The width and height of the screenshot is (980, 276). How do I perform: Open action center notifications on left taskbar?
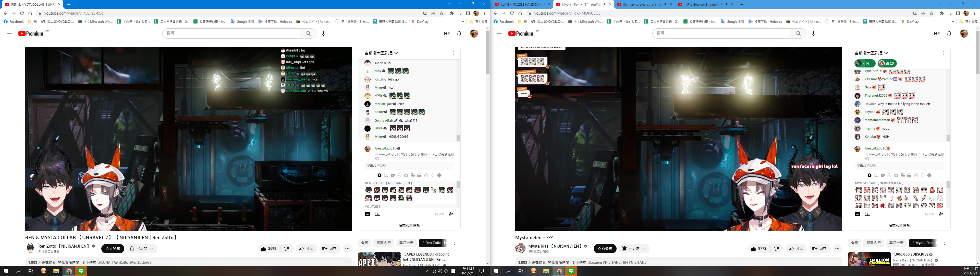coord(481,271)
